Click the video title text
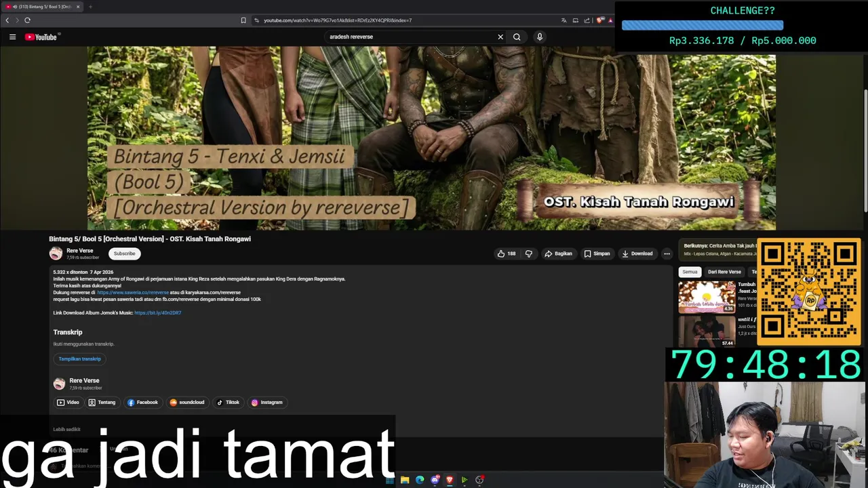This screenshot has height=488, width=868. click(150, 239)
